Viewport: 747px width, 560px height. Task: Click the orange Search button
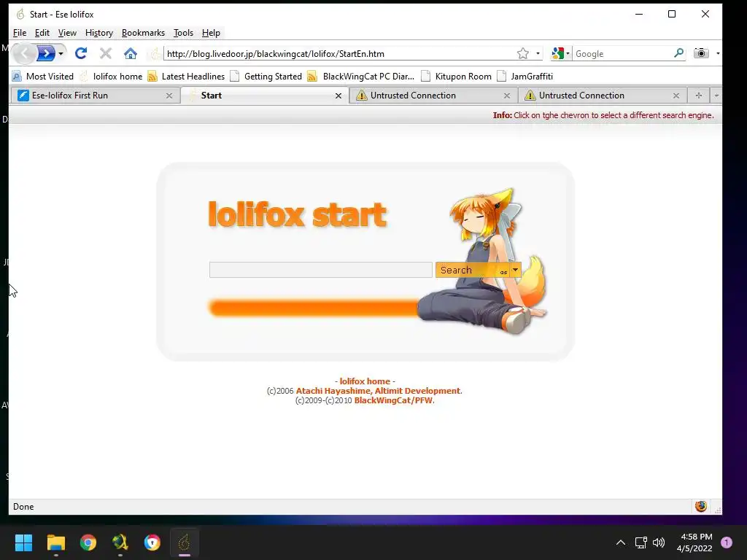tap(472, 270)
